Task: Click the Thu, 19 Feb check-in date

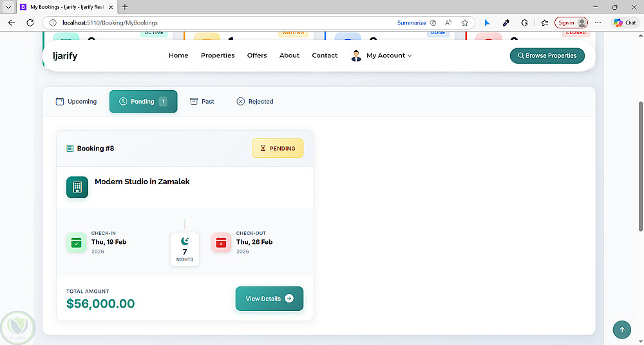Action: coord(109,242)
